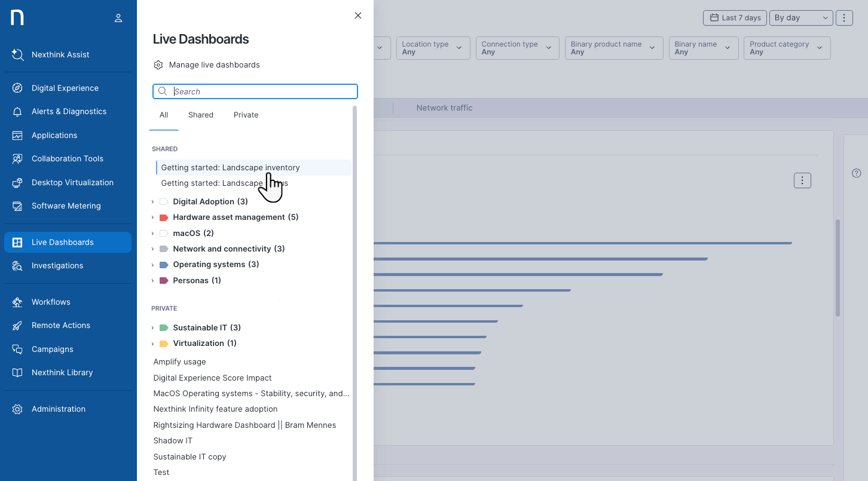Switch to the Shared tab
The height and width of the screenshot is (481, 868).
click(x=200, y=115)
